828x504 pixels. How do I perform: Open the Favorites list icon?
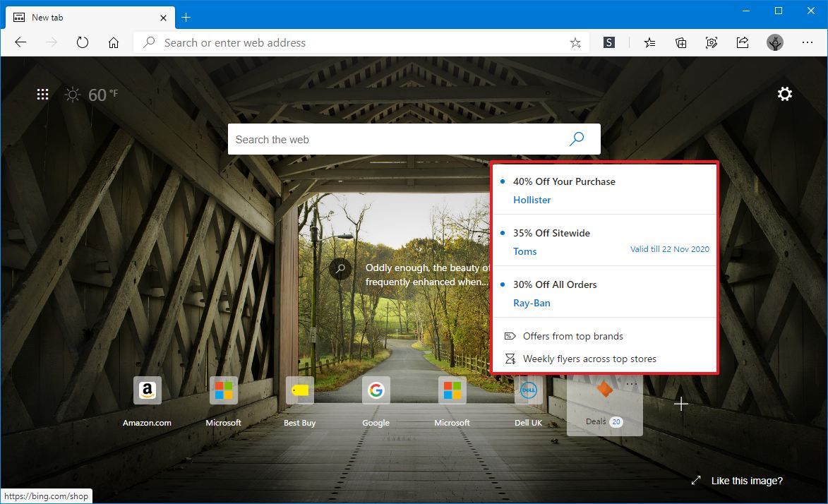coord(649,42)
